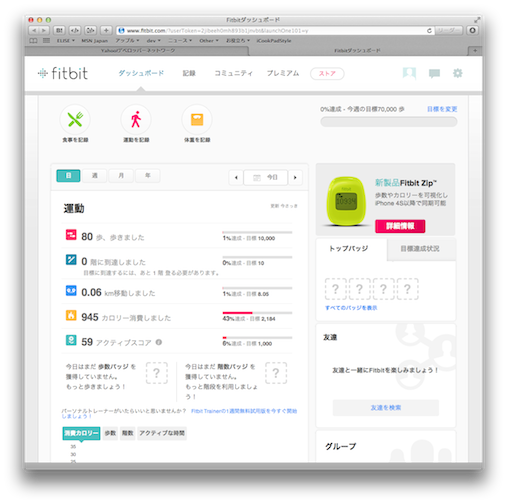
Task: Select the day (日) view toggle
Action: (68, 176)
